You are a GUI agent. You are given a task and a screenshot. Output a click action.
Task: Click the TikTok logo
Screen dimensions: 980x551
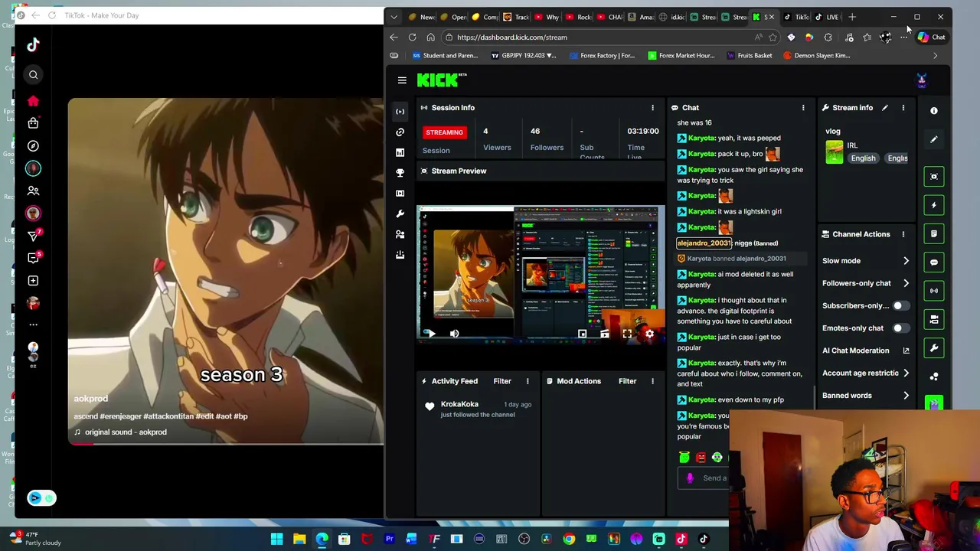[x=33, y=45]
